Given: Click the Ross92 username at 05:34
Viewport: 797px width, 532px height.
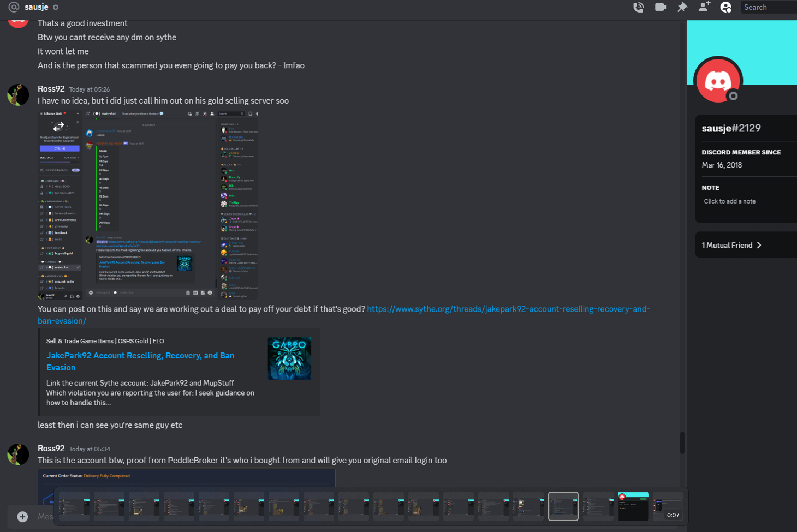Looking at the screenshot, I should click(x=51, y=449).
